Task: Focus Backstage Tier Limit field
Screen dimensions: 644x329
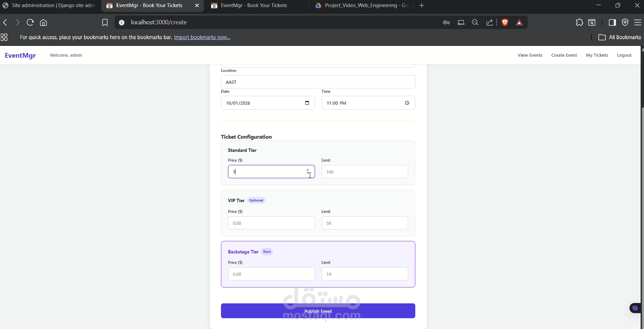Action: [365, 274]
